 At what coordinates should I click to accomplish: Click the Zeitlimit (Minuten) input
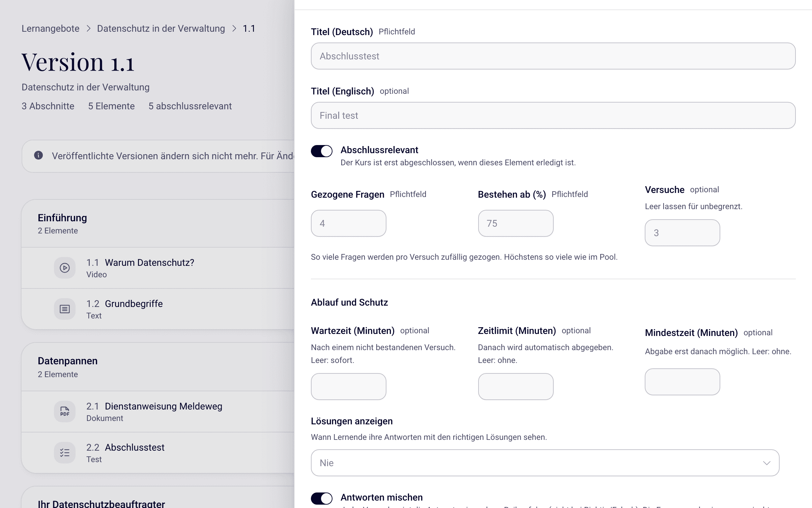pos(516,387)
